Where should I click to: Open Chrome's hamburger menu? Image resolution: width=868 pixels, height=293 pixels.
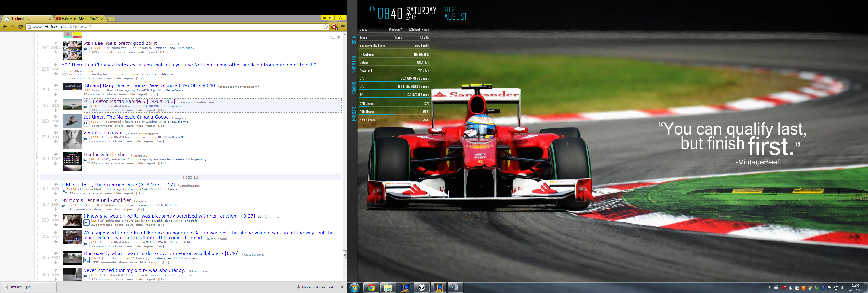pyautogui.click(x=343, y=27)
